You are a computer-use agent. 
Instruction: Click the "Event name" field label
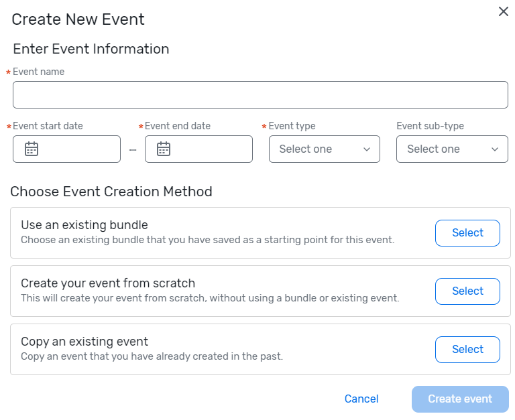[x=39, y=72]
